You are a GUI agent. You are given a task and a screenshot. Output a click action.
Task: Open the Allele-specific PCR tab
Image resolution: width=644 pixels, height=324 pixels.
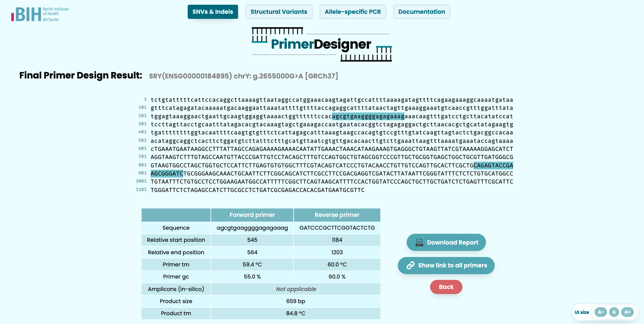coord(353,12)
